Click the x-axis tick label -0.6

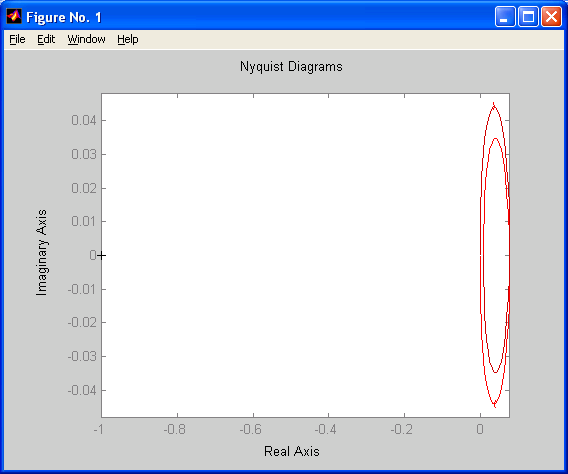pos(251,429)
